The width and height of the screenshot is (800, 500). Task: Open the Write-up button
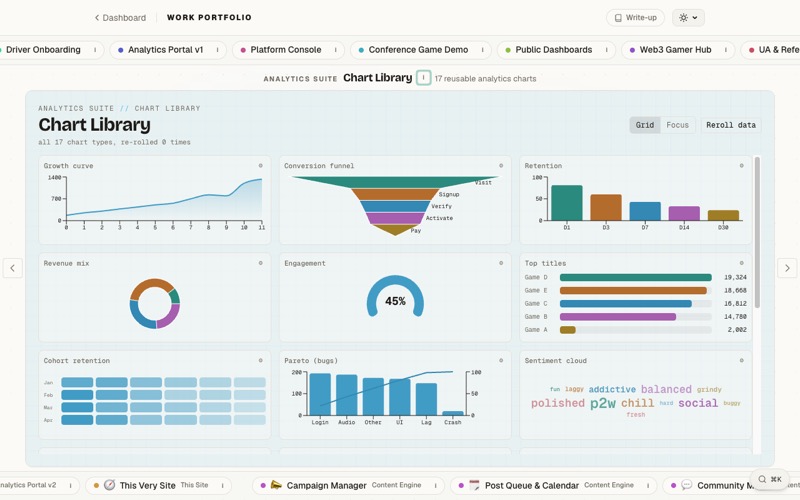coord(635,18)
